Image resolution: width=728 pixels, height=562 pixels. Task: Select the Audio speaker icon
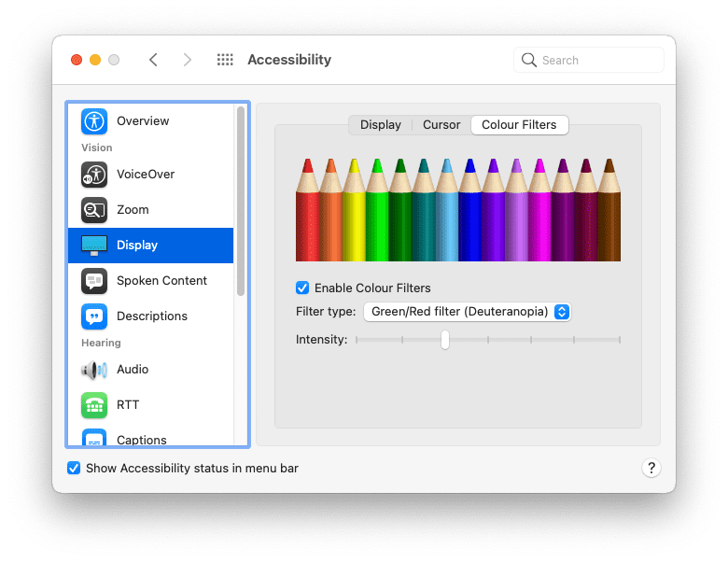point(94,370)
